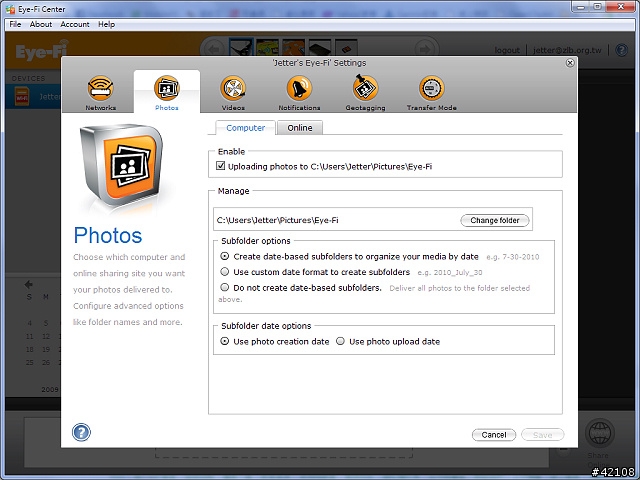Open the File menu
Image resolution: width=640 pixels, height=480 pixels.
[15, 24]
